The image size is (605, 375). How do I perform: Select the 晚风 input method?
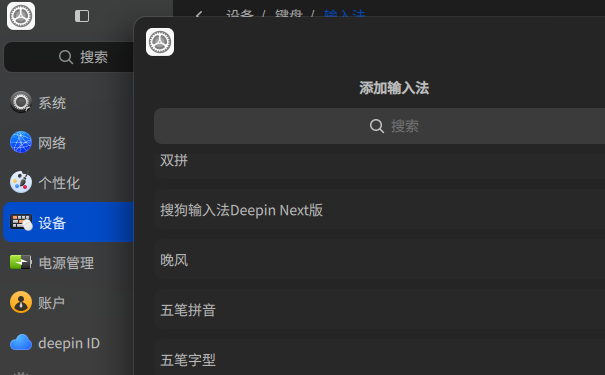pos(379,260)
